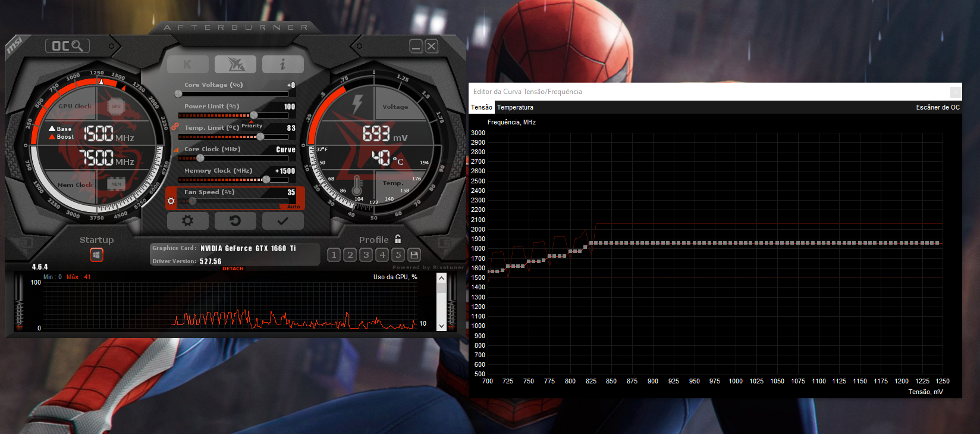Click the Memory Clock '+1500' value field
Image resolution: width=980 pixels, height=434 pixels.
tap(285, 171)
